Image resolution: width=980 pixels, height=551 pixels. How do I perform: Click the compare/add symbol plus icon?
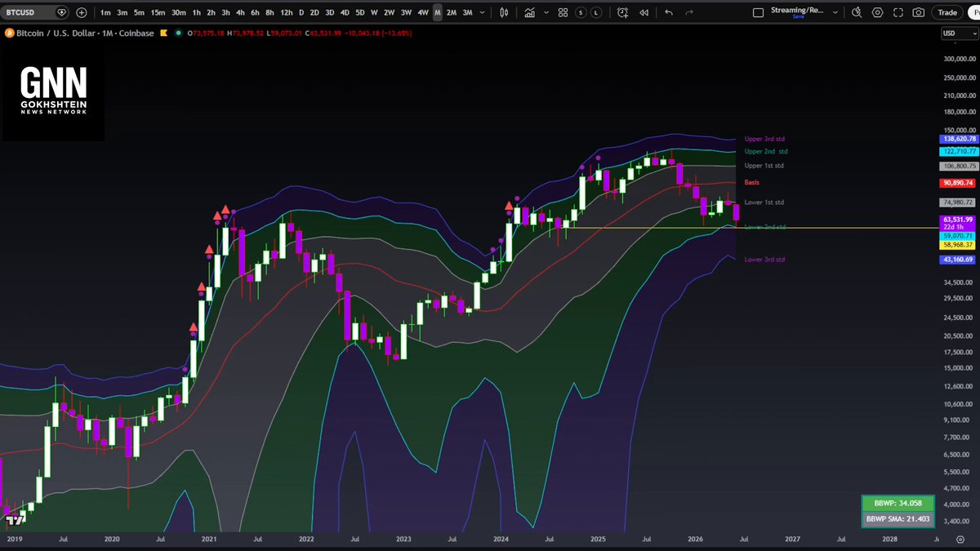pyautogui.click(x=81, y=12)
